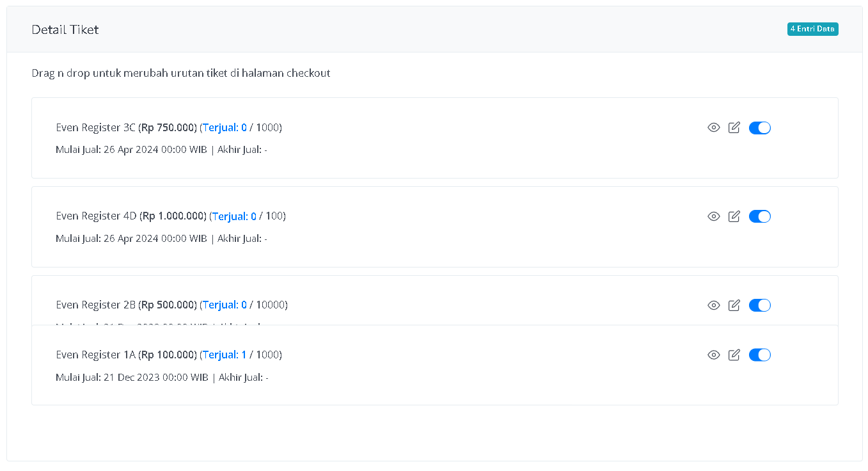
Task: Toggle off the Even Register 1A ticket
Action: (x=760, y=355)
